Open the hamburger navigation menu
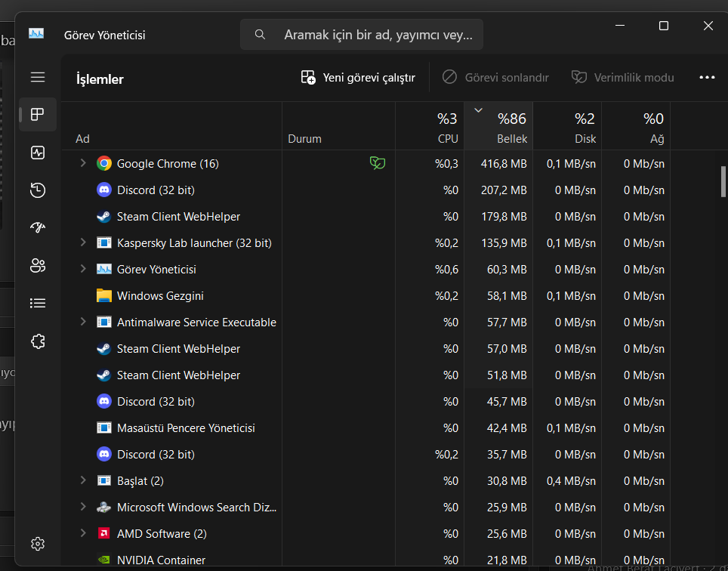 [x=38, y=77]
